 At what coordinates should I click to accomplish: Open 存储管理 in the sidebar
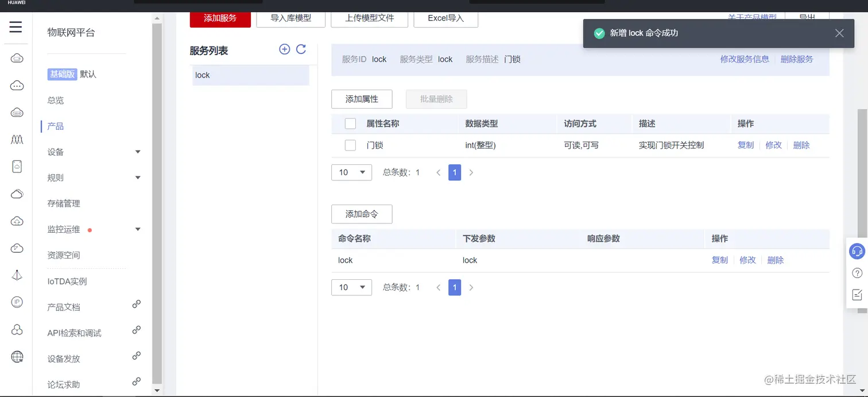64,204
